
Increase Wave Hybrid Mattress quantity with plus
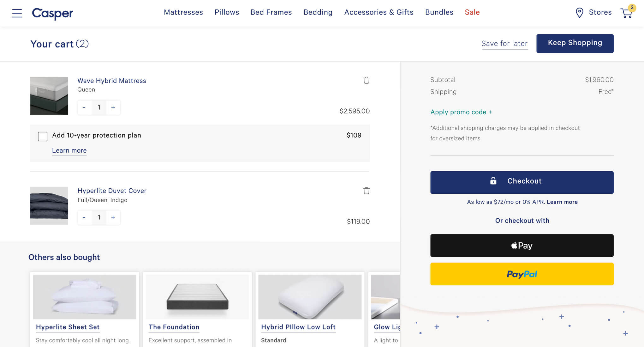click(x=113, y=107)
